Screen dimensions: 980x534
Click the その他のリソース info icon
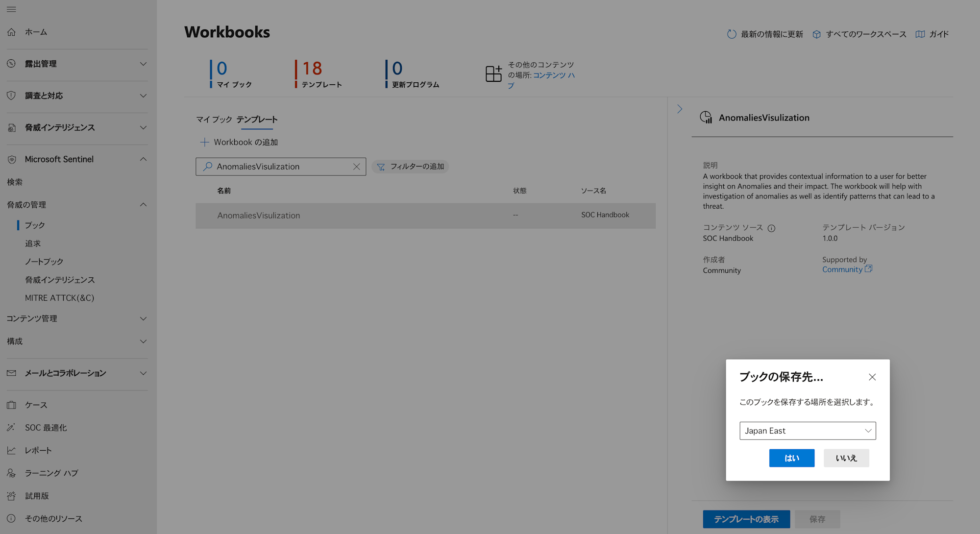11,518
